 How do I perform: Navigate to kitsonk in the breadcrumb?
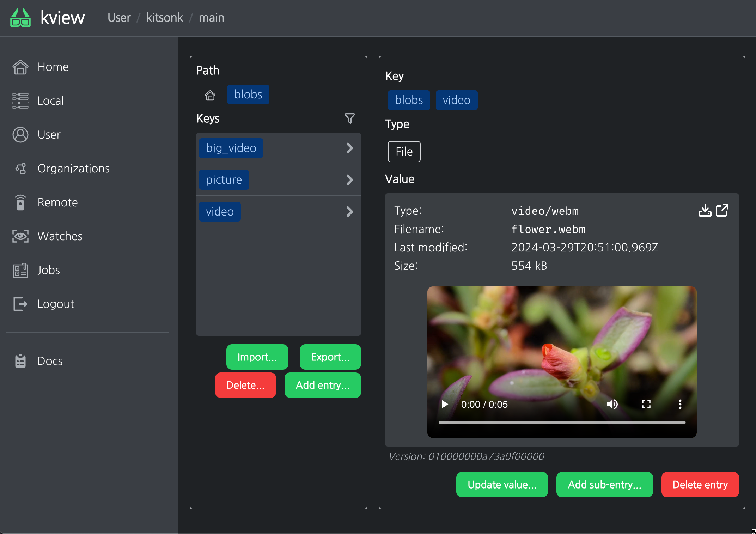point(165,17)
